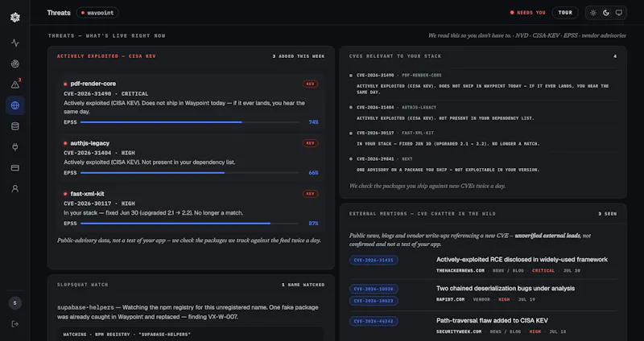Click the 74% EPSS value

point(313,122)
